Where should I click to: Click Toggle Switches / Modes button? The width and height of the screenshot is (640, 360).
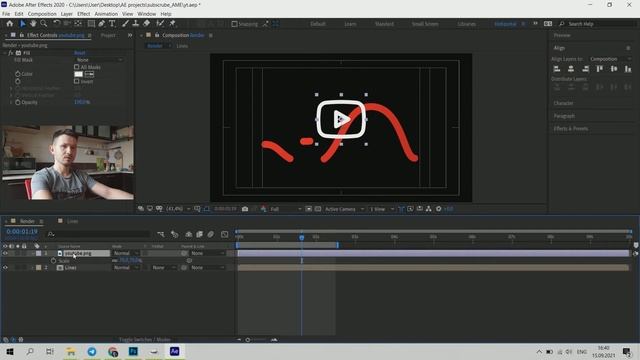click(145, 340)
